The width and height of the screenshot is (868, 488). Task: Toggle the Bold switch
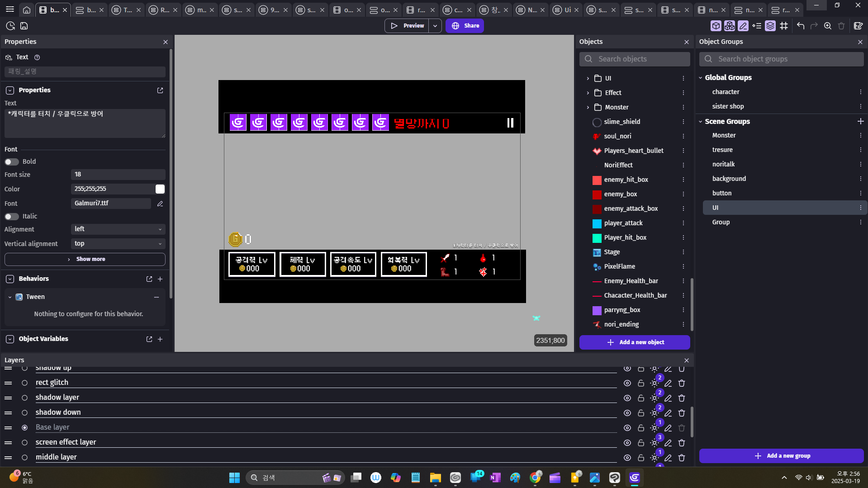[x=12, y=162]
